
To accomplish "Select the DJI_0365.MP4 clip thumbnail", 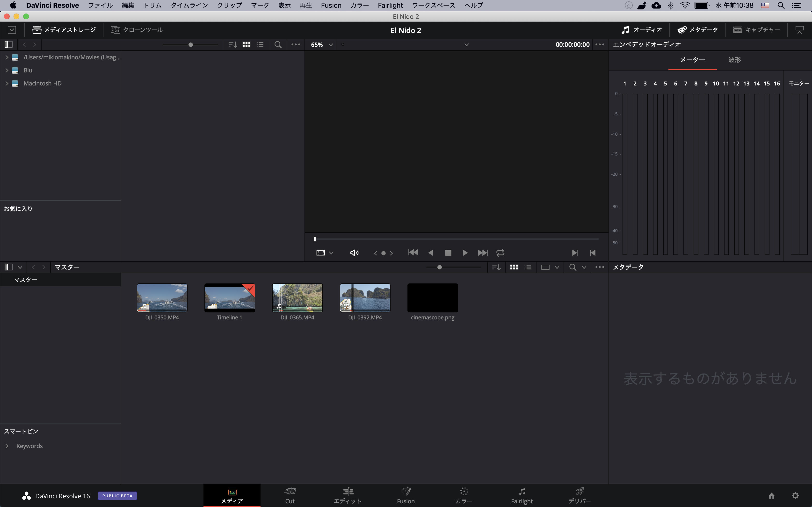I will 297,298.
